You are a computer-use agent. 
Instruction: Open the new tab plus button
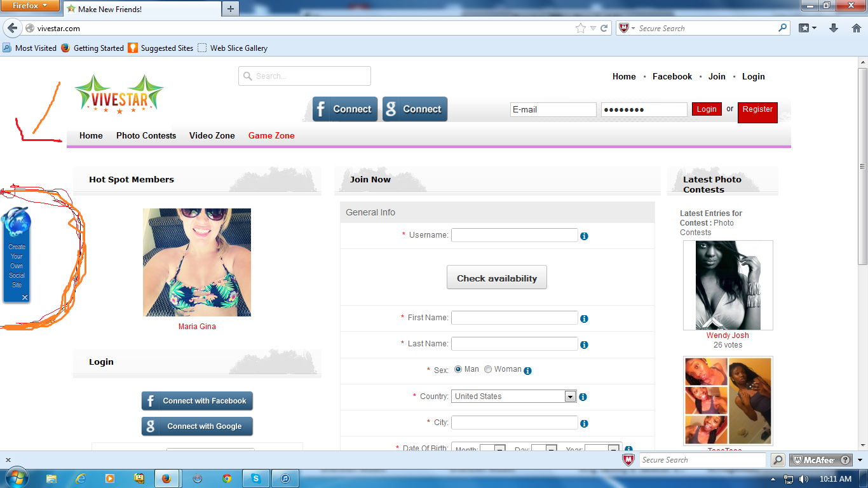(230, 9)
